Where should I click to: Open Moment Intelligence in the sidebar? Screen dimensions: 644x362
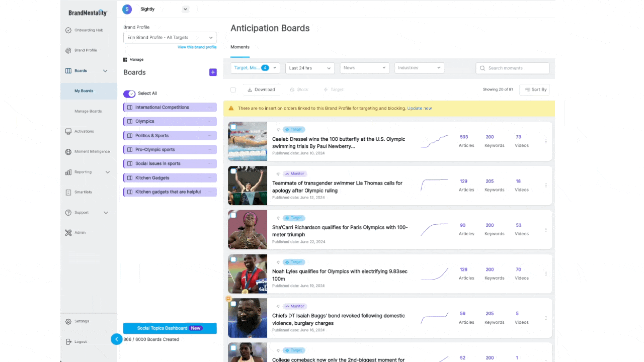pyautogui.click(x=88, y=151)
